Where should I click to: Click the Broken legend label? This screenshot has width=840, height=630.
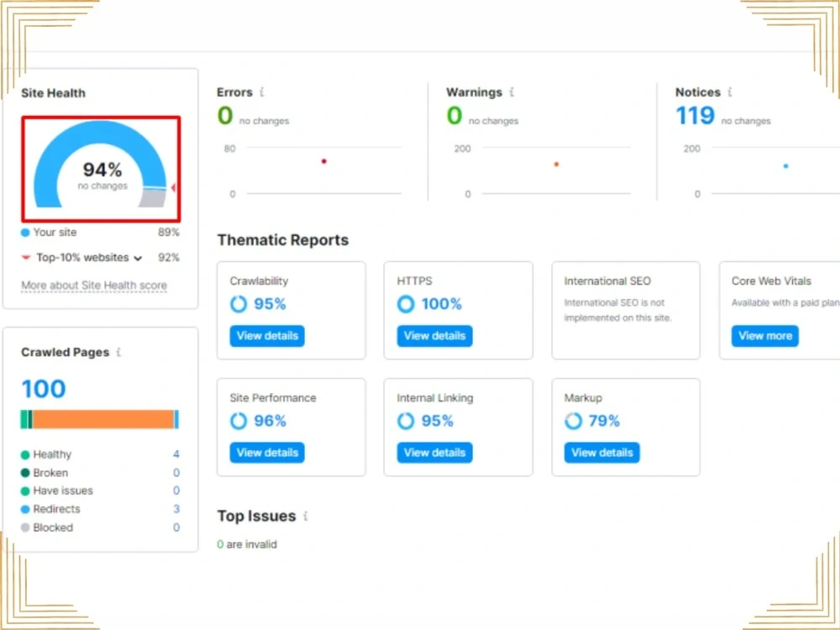[50, 472]
